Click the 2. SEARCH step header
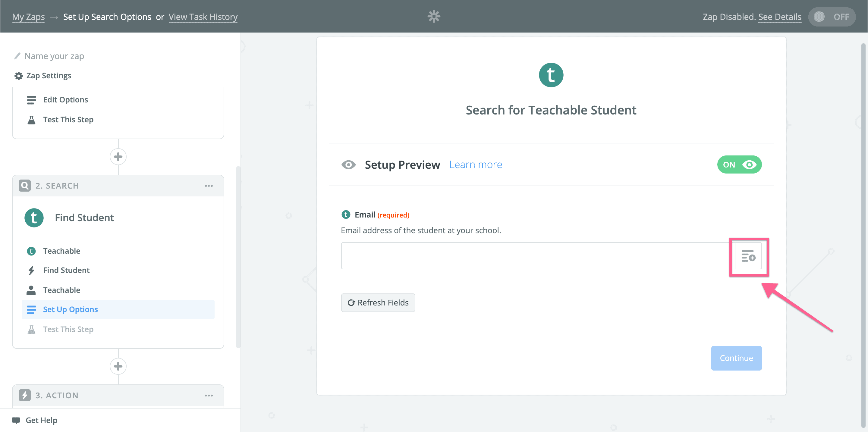This screenshot has height=432, width=868. pos(118,186)
